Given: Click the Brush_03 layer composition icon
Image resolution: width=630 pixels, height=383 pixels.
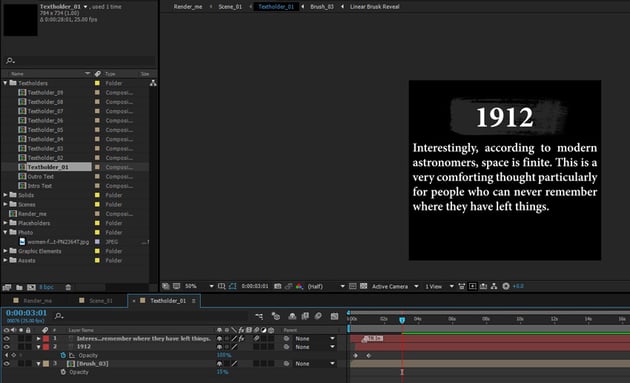Looking at the screenshot, I should [x=71, y=364].
